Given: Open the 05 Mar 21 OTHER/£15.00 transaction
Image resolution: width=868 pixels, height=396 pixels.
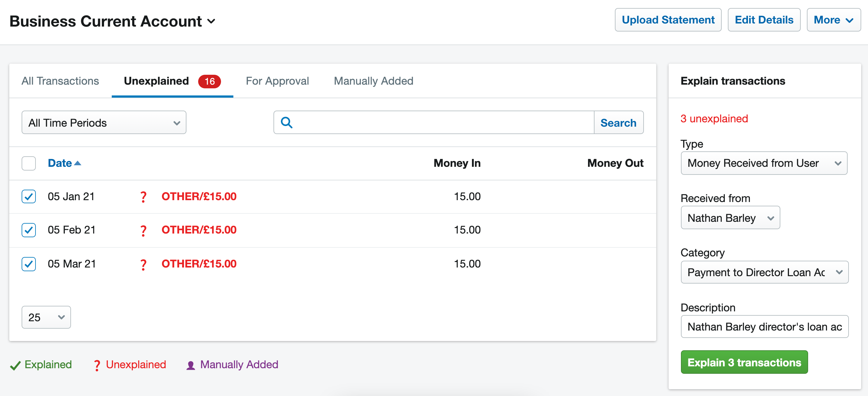Looking at the screenshot, I should click(x=199, y=264).
